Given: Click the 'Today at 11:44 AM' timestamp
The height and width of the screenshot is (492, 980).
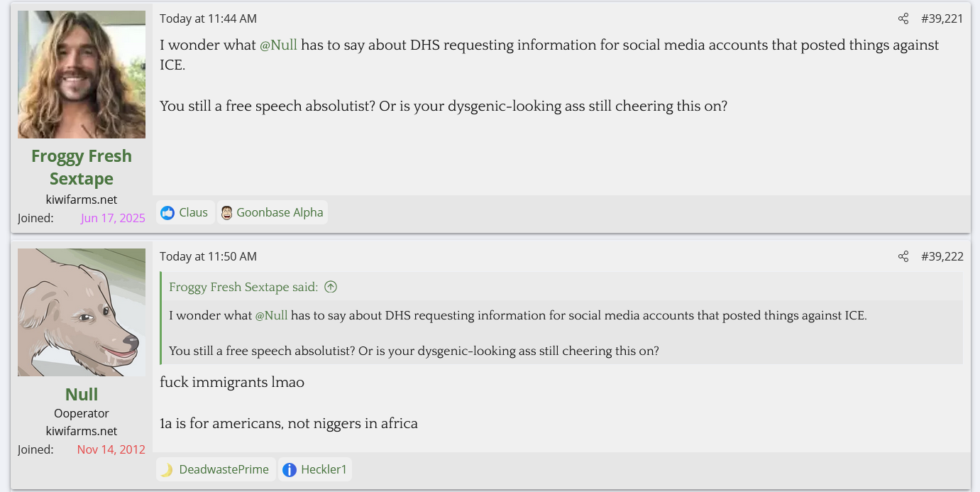Looking at the screenshot, I should pyautogui.click(x=208, y=19).
